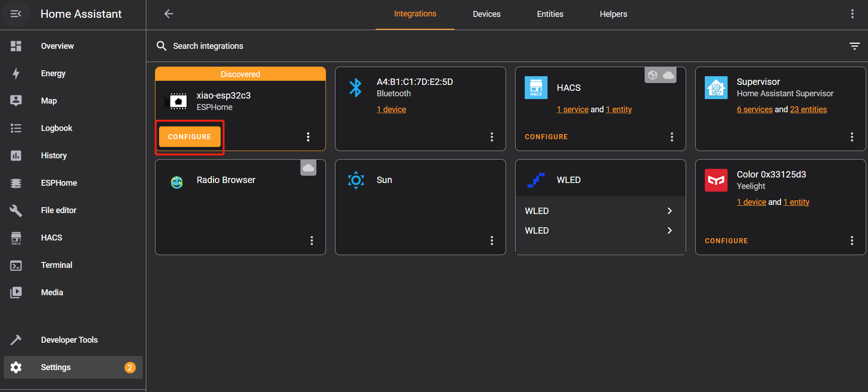The image size is (868, 392).
Task: Open Supervisor 23 entities link
Action: [808, 110]
